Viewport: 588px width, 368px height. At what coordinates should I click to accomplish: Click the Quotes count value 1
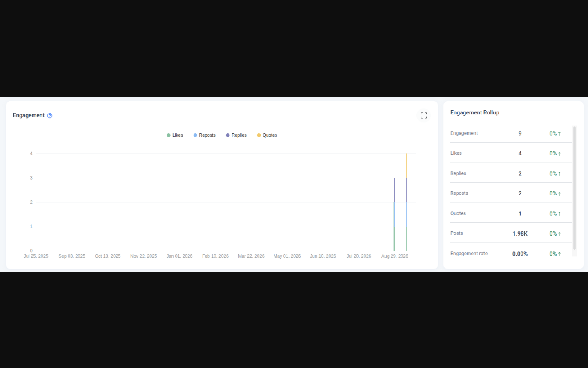520,214
